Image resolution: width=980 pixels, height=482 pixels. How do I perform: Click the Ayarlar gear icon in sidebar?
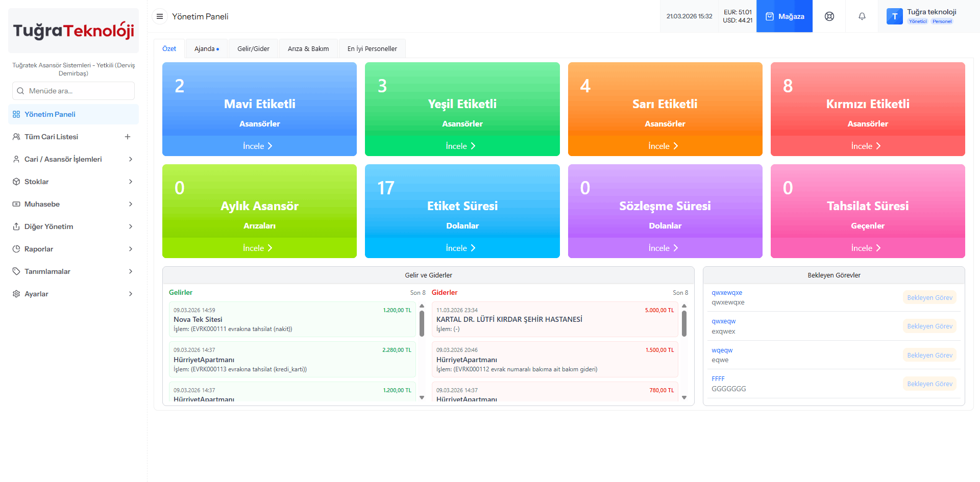[16, 294]
